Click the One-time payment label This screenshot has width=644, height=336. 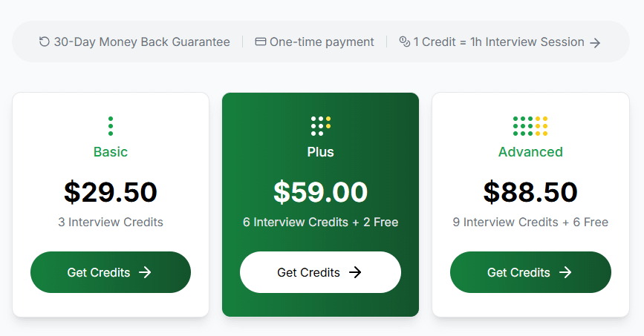322,42
